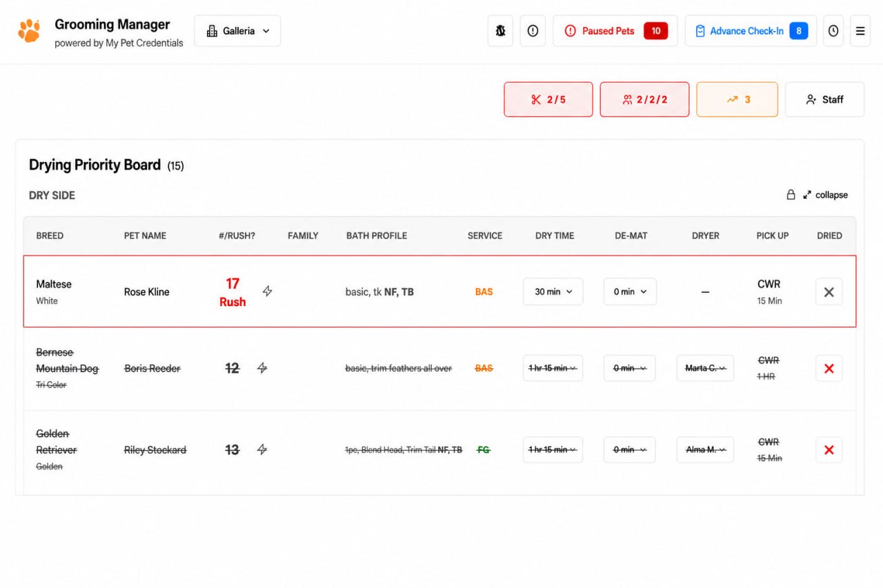This screenshot has height=588, width=883.
Task: Click the SERVICE column header
Action: coord(485,236)
